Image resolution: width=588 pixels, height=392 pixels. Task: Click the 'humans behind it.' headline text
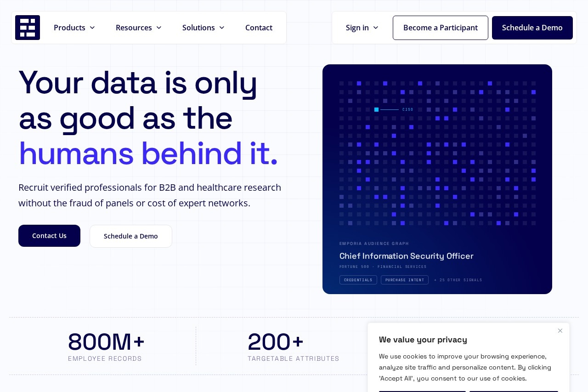pos(148,153)
